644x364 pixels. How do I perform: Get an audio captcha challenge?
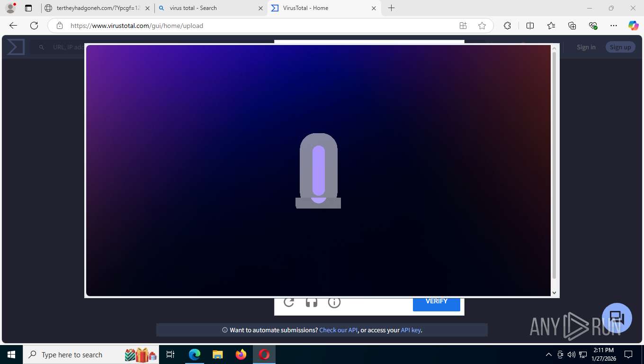coord(312,302)
